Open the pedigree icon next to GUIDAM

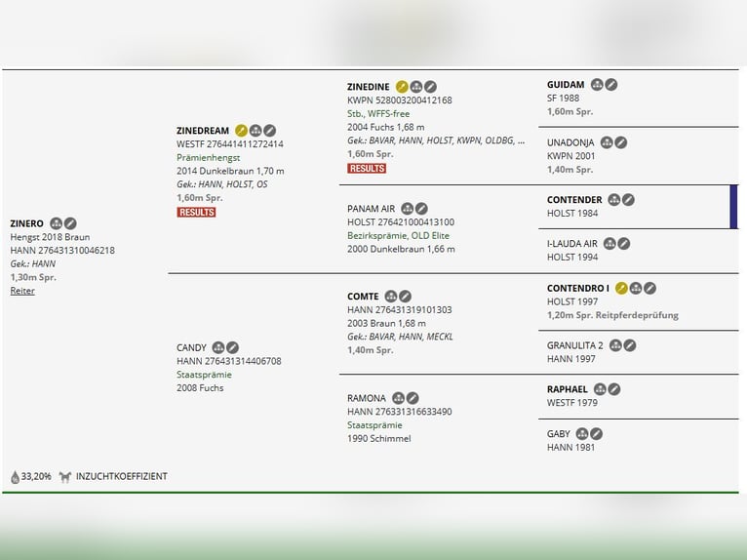coord(597,85)
